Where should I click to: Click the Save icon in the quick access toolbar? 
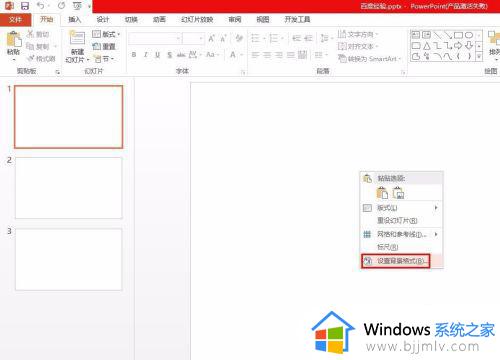click(x=25, y=6)
